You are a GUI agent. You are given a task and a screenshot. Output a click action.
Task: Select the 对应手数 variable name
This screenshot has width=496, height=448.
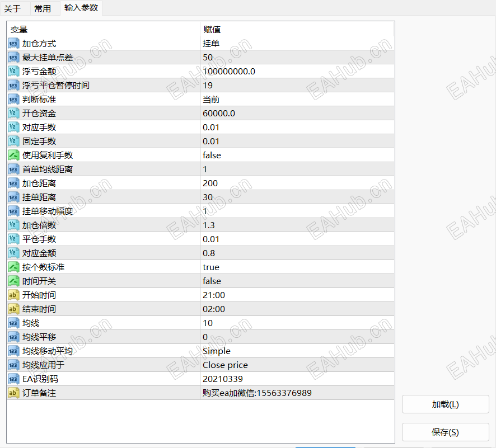coord(39,128)
